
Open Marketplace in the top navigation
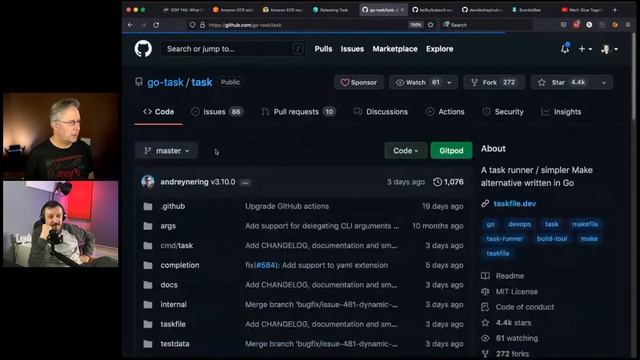[x=395, y=49]
